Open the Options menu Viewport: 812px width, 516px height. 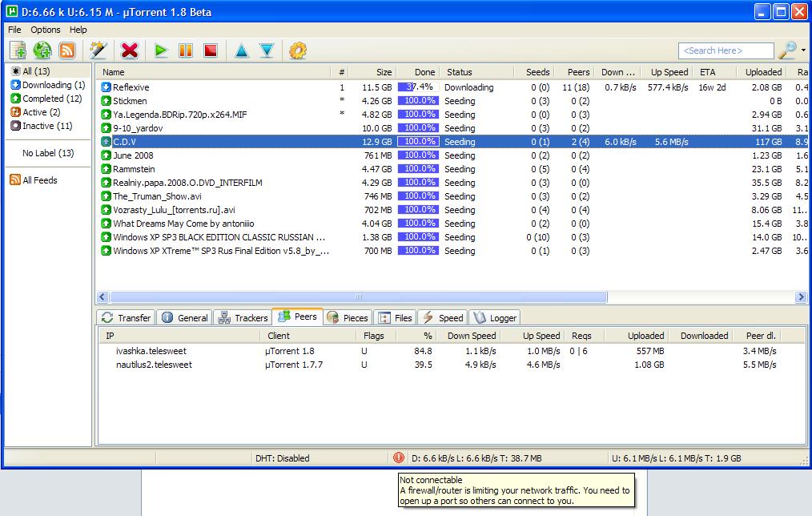click(46, 30)
